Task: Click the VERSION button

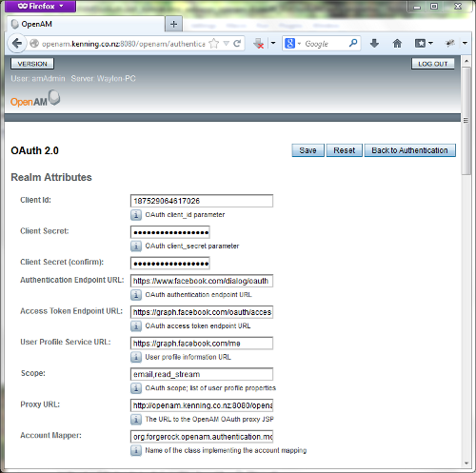Action: tap(32, 64)
